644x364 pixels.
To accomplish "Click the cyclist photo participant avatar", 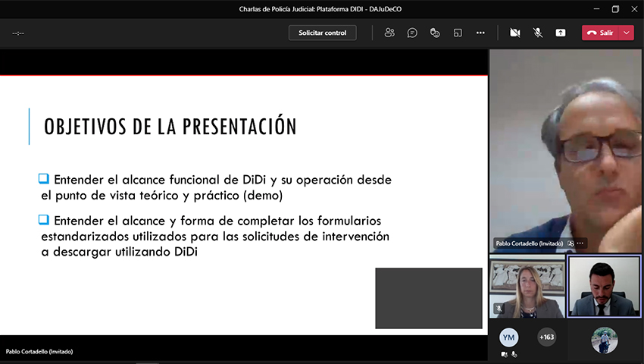I will [x=604, y=340].
